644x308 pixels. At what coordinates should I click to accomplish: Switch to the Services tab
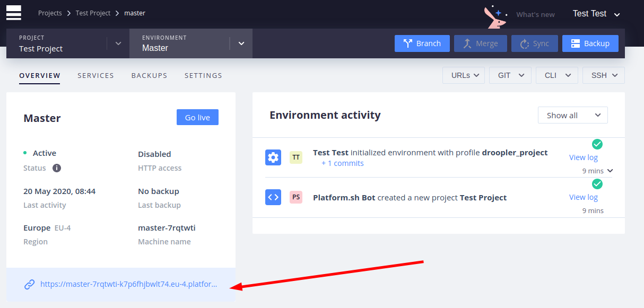coord(95,75)
